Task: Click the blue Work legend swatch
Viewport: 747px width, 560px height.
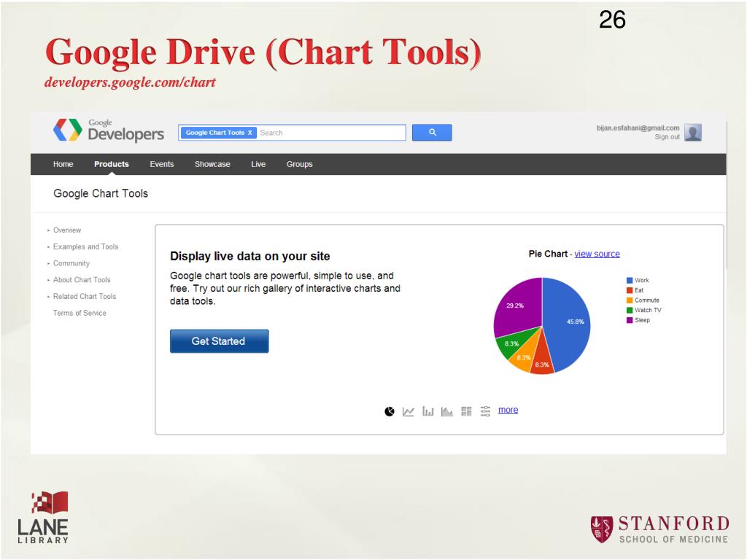Action: pos(630,281)
